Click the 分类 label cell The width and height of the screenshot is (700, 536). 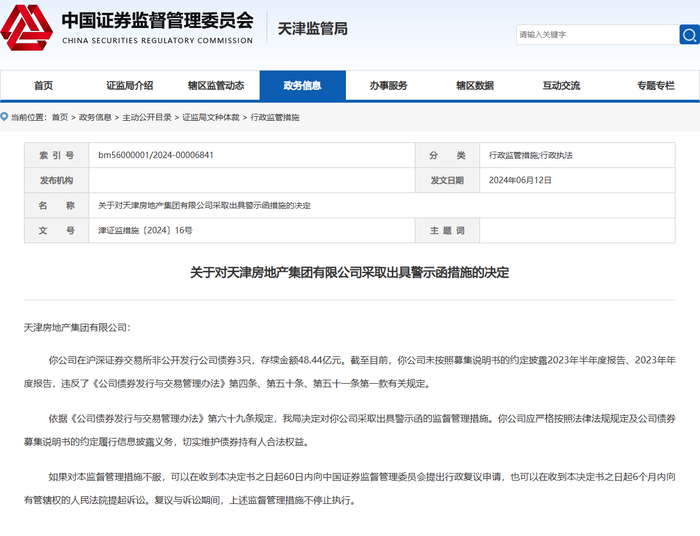447,155
